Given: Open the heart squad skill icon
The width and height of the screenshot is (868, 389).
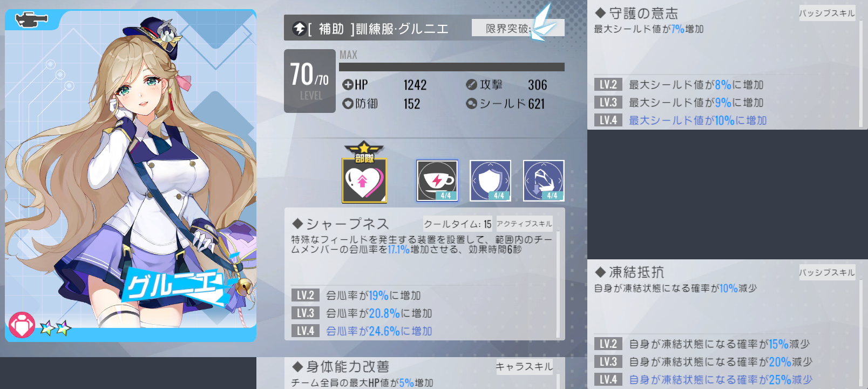Looking at the screenshot, I should pos(364,180).
